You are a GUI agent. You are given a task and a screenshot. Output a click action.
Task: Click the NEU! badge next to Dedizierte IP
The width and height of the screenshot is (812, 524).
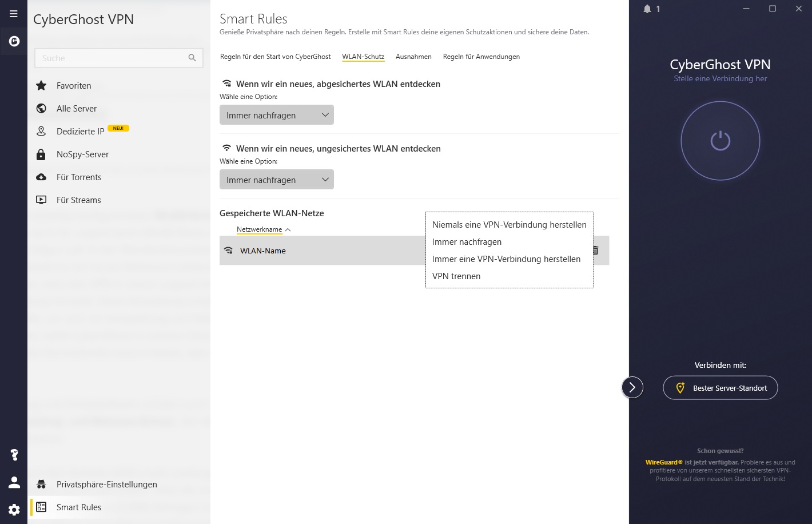pos(118,128)
